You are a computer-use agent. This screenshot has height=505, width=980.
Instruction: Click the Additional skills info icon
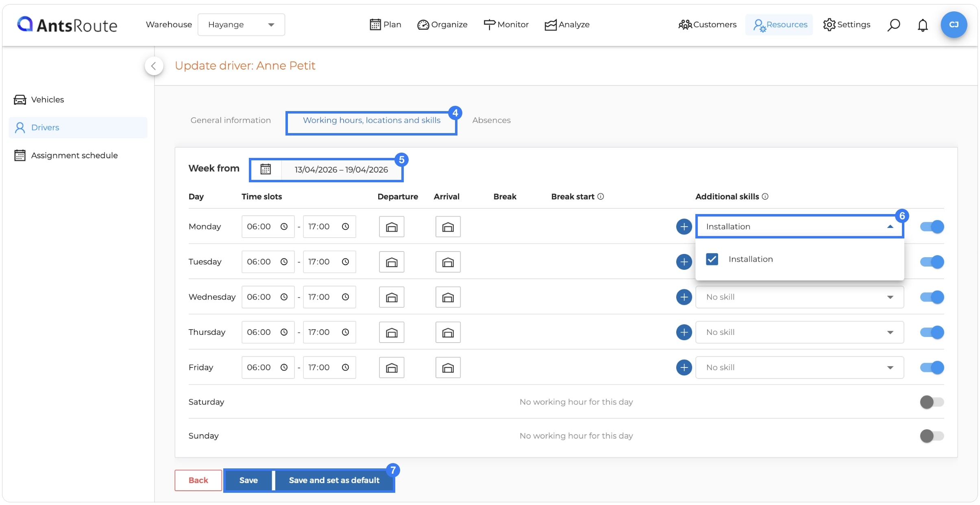pos(765,197)
